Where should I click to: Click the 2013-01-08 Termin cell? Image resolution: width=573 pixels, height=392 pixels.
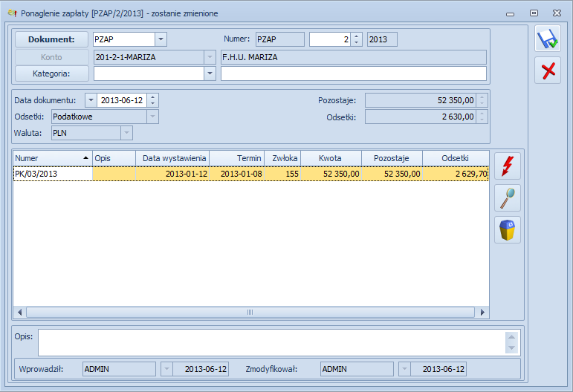tap(237, 174)
